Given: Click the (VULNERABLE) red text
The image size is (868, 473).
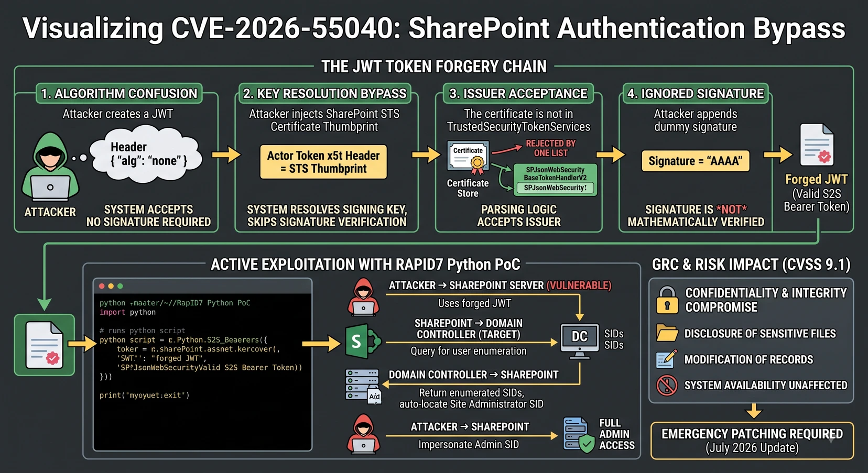Looking at the screenshot, I should pyautogui.click(x=579, y=285).
